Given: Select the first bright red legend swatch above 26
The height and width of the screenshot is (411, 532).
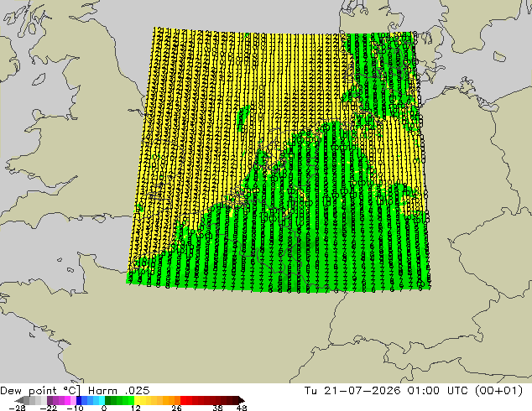Looking at the screenshot, I should [183, 400].
